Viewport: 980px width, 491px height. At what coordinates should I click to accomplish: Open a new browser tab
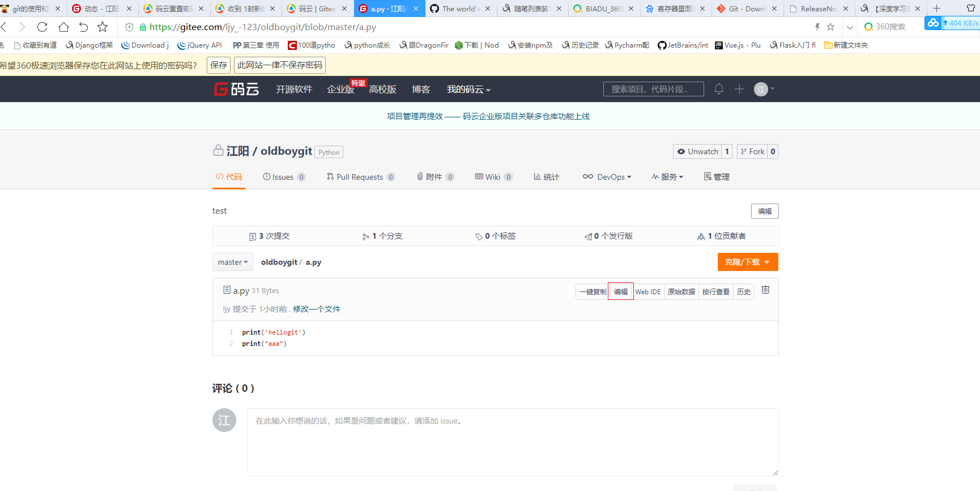[x=936, y=9]
